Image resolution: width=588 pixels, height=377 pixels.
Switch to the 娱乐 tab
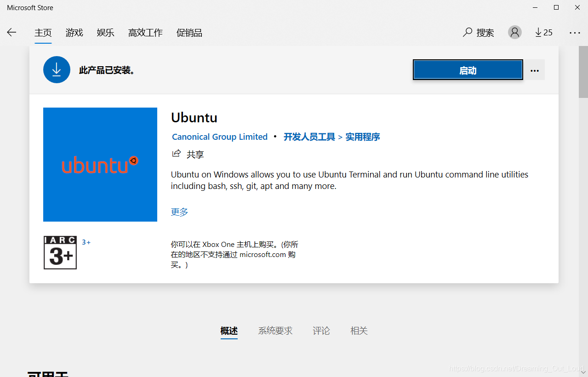pyautogui.click(x=106, y=33)
